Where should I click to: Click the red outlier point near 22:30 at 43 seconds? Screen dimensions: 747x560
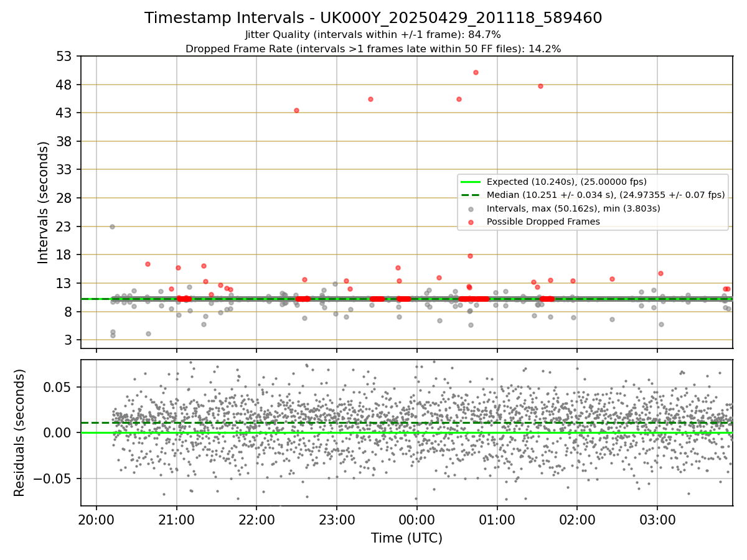point(296,110)
